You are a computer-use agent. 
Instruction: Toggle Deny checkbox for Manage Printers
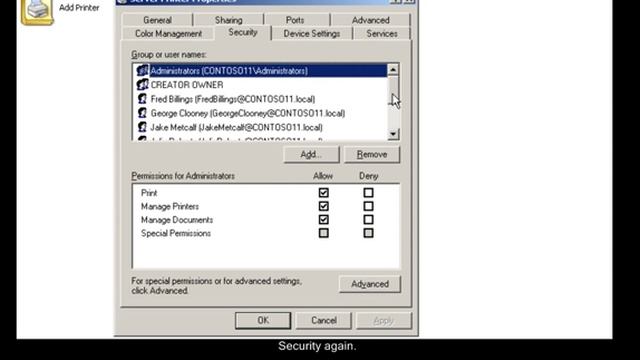[x=368, y=206]
